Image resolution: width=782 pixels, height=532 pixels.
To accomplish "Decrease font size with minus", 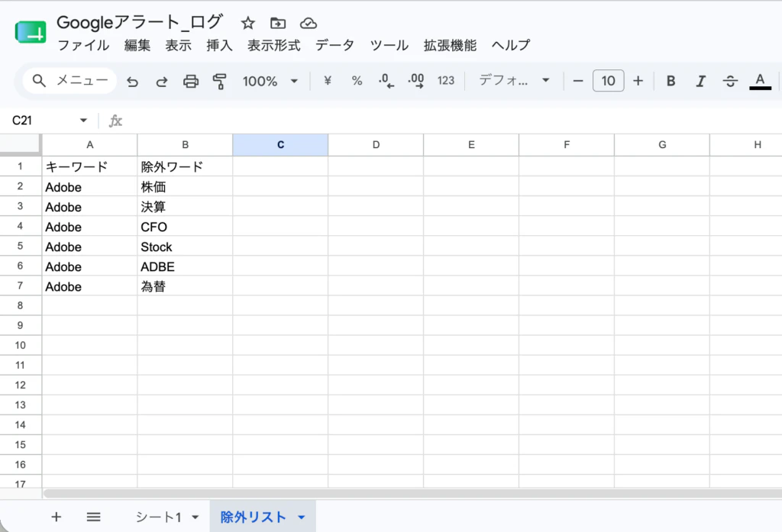I will tap(578, 81).
